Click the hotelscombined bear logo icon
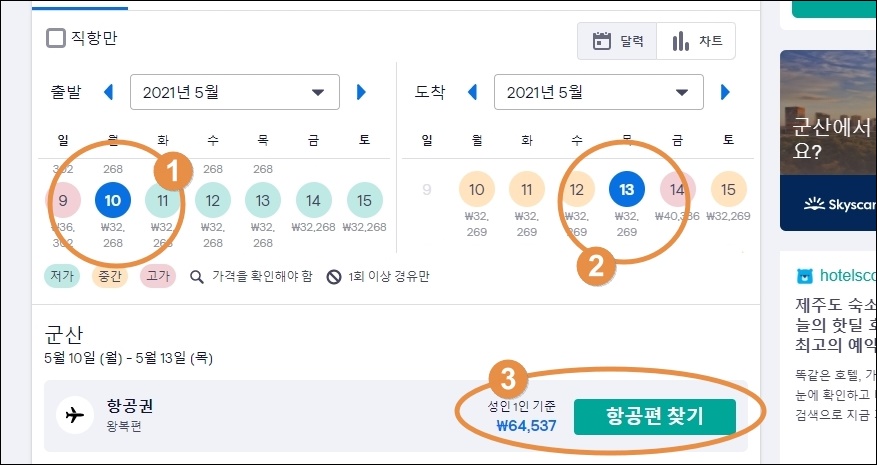Image resolution: width=877 pixels, height=465 pixels. pyautogui.click(x=805, y=276)
